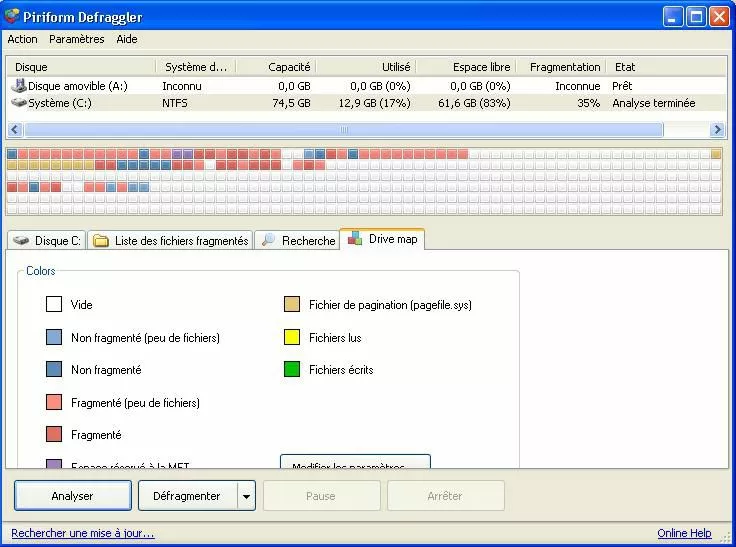This screenshot has width=736, height=547.
Task: Open the Paramètres menu
Action: pos(77,39)
